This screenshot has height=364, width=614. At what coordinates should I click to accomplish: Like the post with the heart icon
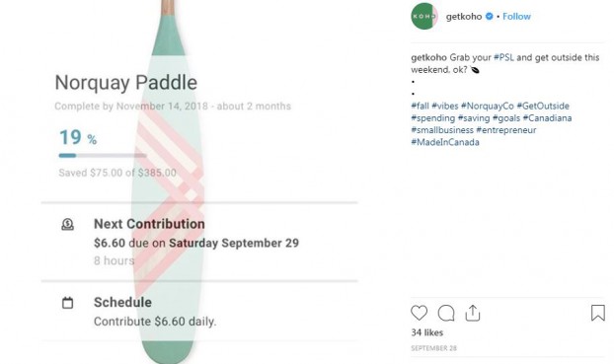pyautogui.click(x=419, y=313)
